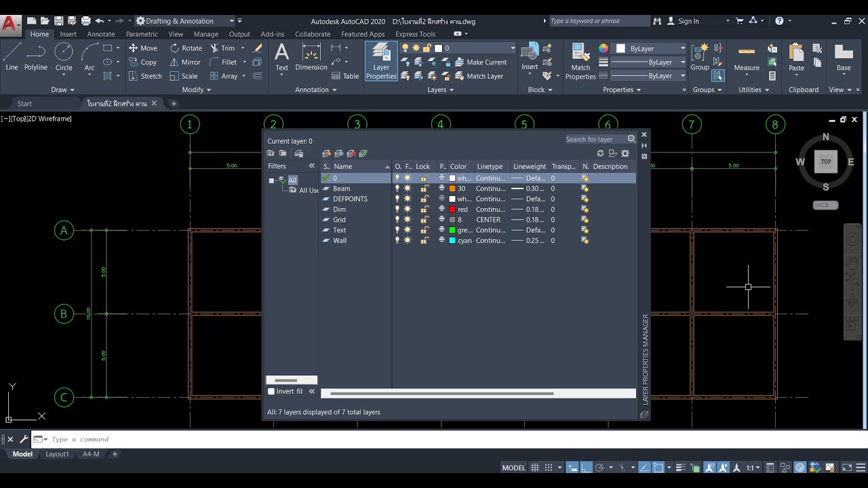Open the Text annotation tool
This screenshot has width=868, height=488.
point(281,57)
